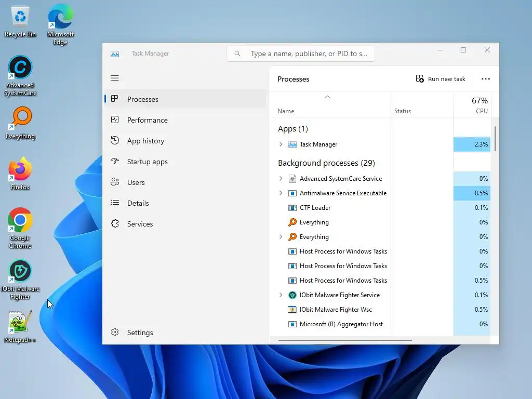Click the Background processes (29) group header
Viewport: 532px width, 399px height.
coord(326,163)
